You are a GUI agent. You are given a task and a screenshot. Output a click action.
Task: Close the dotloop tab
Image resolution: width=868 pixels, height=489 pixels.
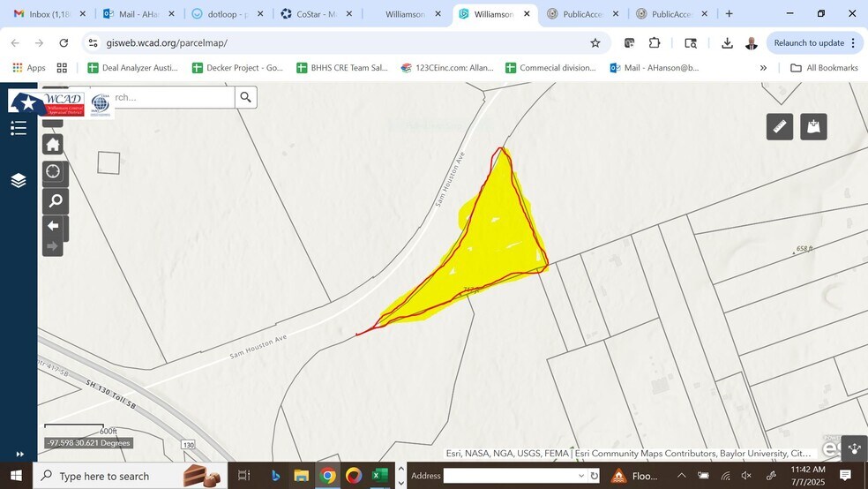click(x=260, y=14)
